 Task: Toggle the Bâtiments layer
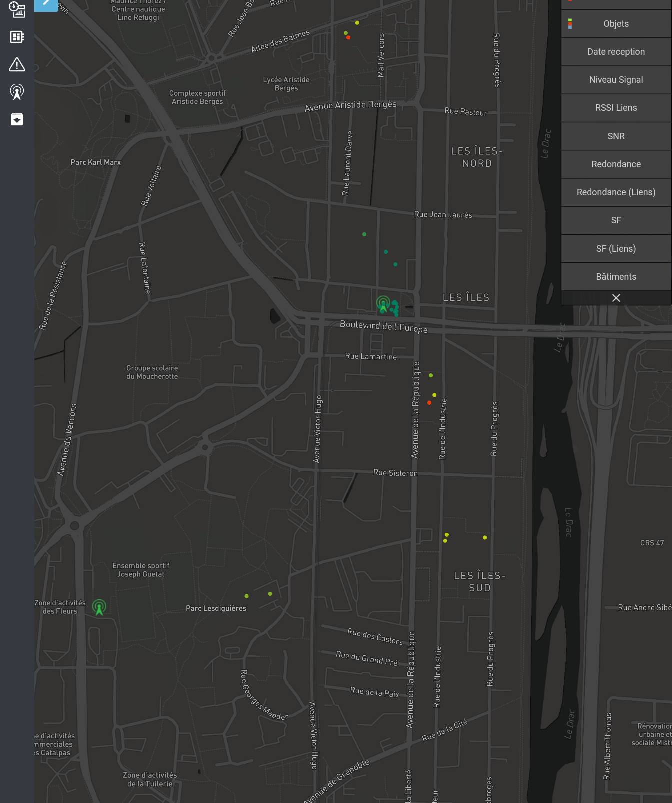pyautogui.click(x=616, y=277)
